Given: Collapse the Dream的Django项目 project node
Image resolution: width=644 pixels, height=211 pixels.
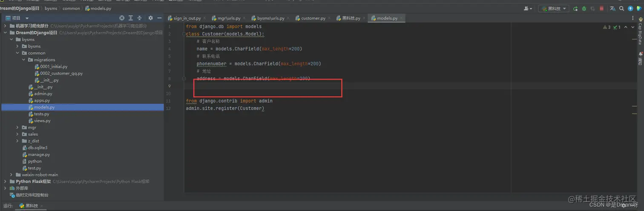Looking at the screenshot, I should pos(5,33).
